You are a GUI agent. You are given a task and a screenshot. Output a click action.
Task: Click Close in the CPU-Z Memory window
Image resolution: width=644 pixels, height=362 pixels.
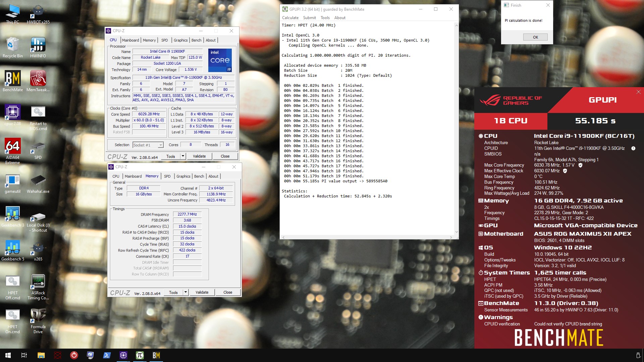[x=228, y=292]
